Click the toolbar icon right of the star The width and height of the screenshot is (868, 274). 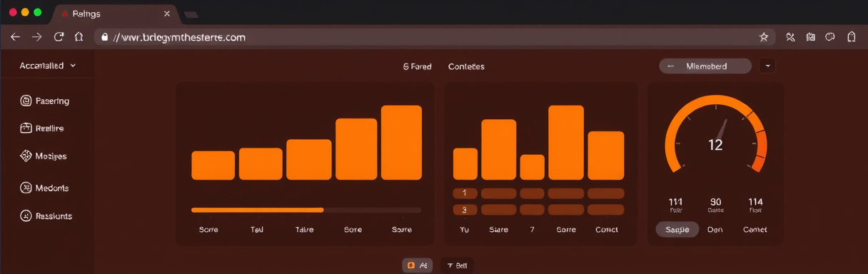[x=790, y=37]
